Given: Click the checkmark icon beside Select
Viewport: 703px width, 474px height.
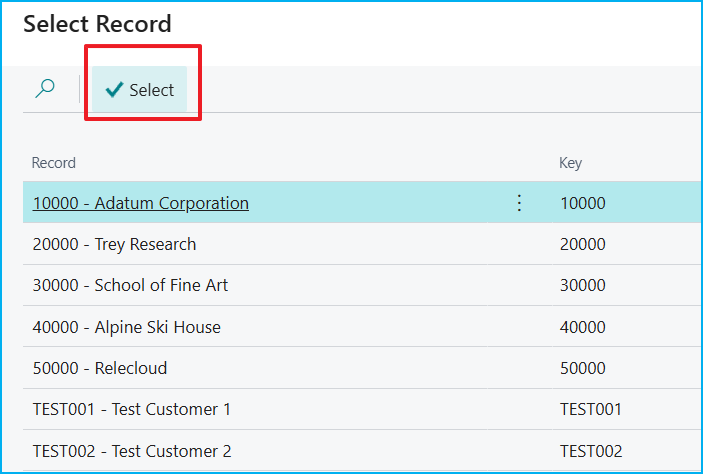Looking at the screenshot, I should click(115, 90).
